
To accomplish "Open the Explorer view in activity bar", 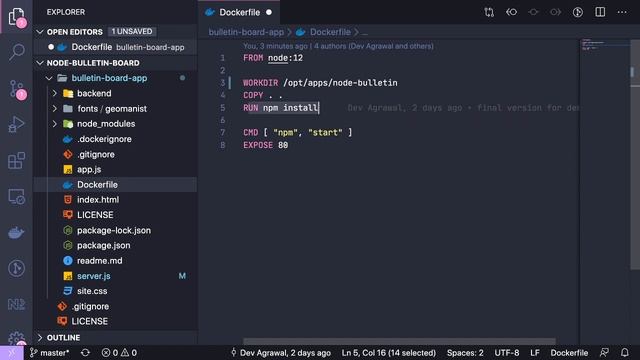I will (x=16, y=17).
